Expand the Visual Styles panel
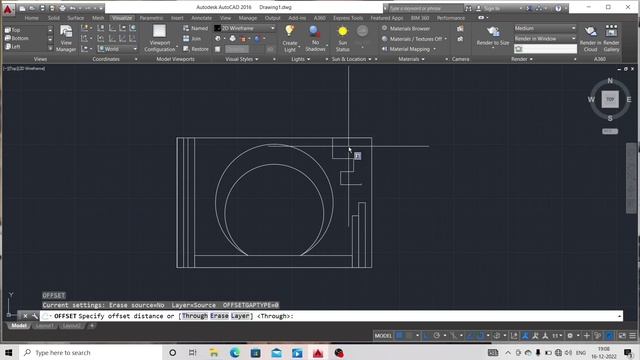 click(x=242, y=59)
